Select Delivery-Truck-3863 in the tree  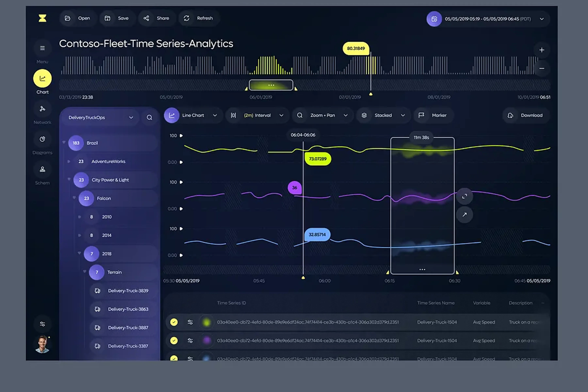click(x=128, y=309)
